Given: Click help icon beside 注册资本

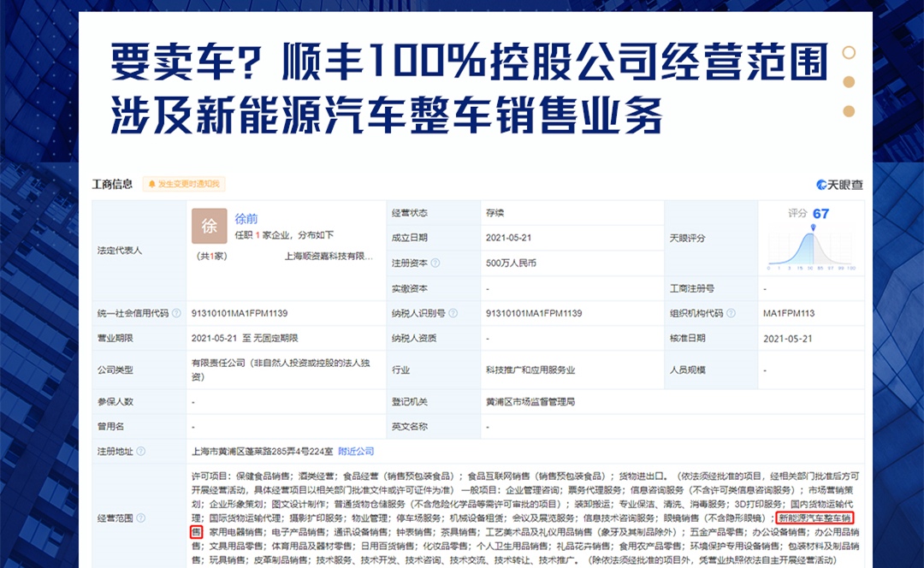Looking at the screenshot, I should (435, 263).
